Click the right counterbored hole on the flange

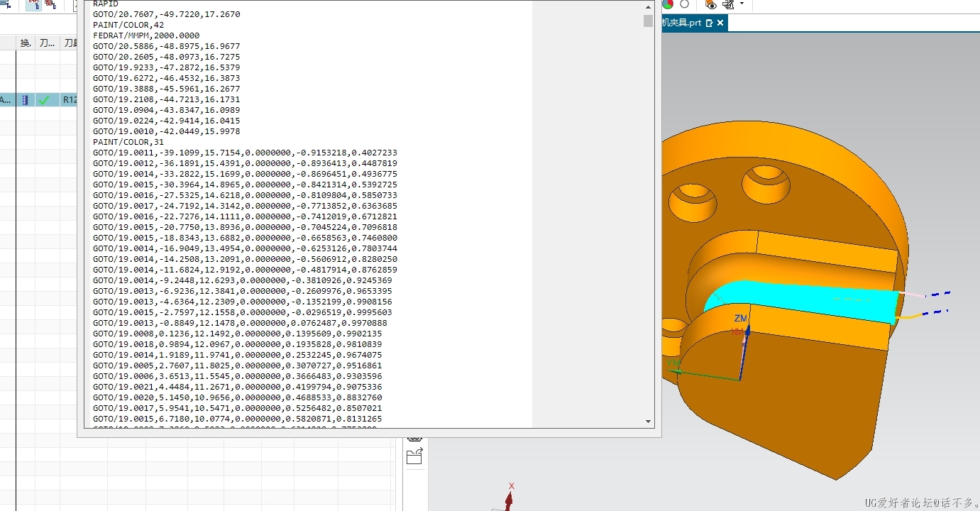(766, 183)
